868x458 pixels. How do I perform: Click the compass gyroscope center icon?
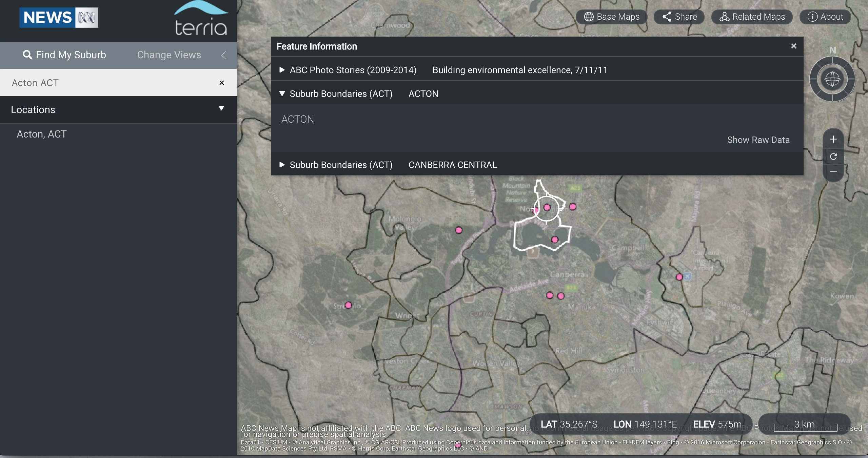click(832, 80)
